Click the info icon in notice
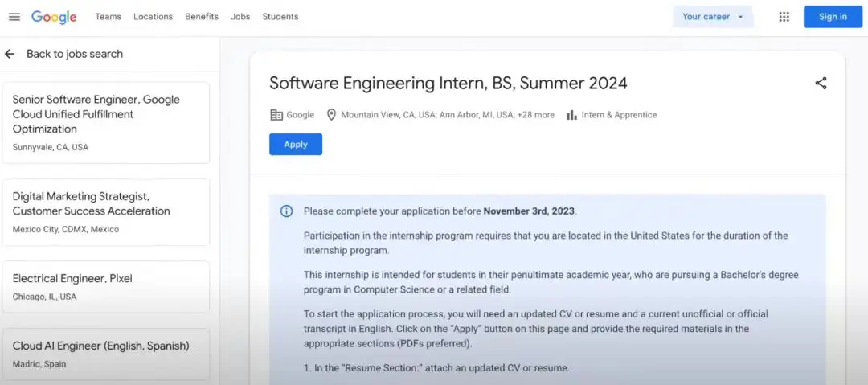Screen dimensions: 868x385 (286, 211)
